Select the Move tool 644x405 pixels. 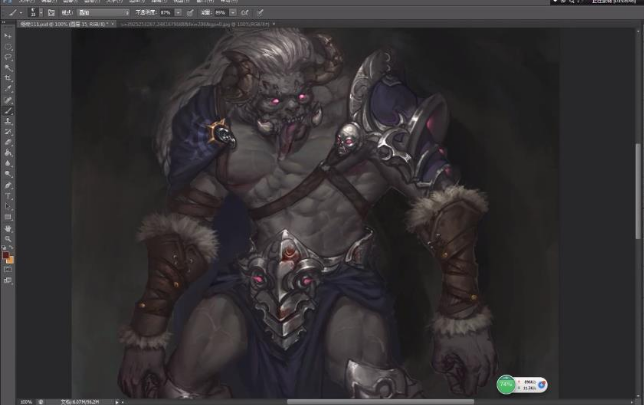click(9, 36)
